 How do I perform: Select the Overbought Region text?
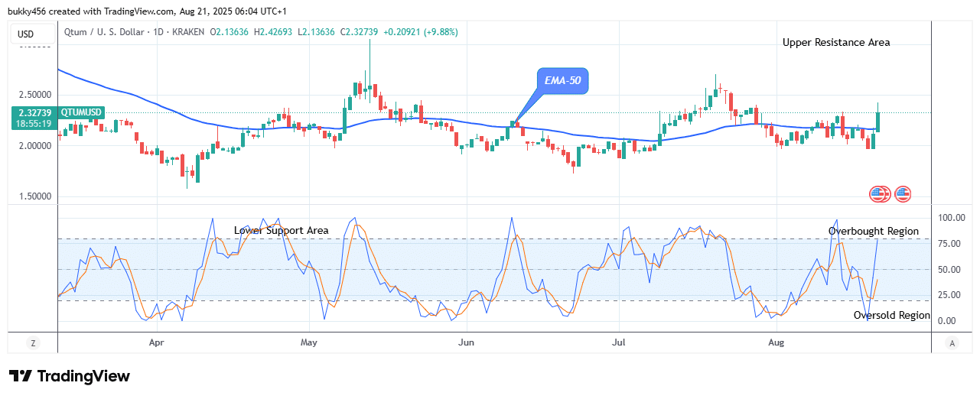(874, 231)
